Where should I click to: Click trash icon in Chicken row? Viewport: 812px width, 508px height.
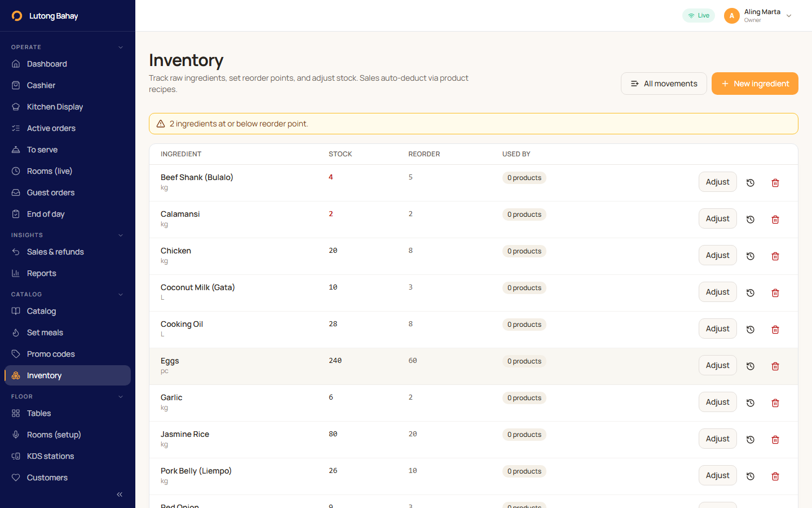tap(775, 256)
